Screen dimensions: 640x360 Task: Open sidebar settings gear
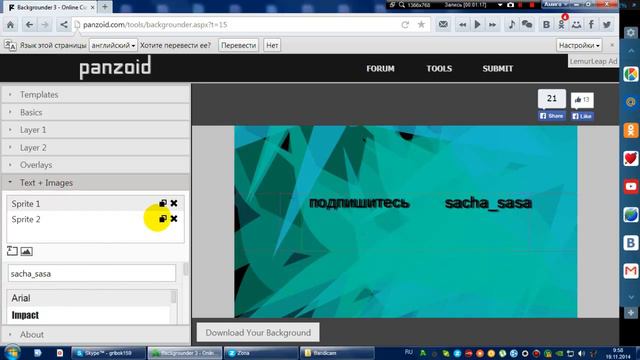click(631, 32)
